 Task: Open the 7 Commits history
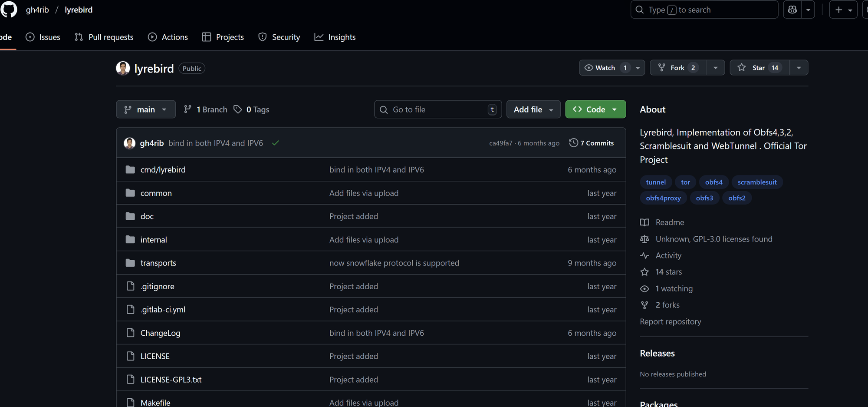pyautogui.click(x=592, y=143)
